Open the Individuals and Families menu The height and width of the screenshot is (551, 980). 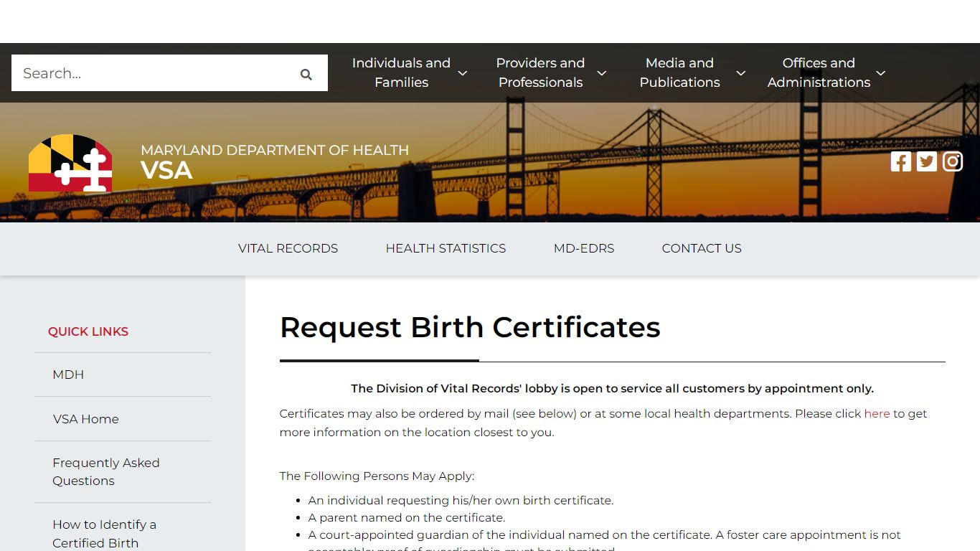401,72
